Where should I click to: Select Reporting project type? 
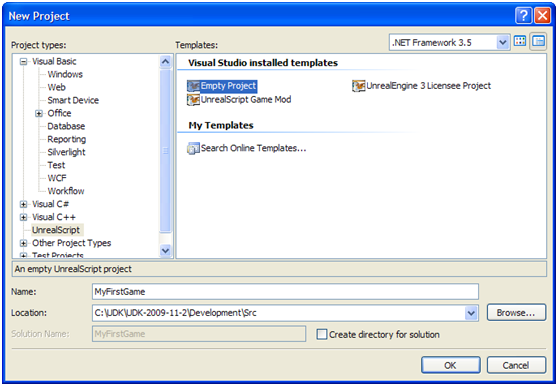point(67,139)
